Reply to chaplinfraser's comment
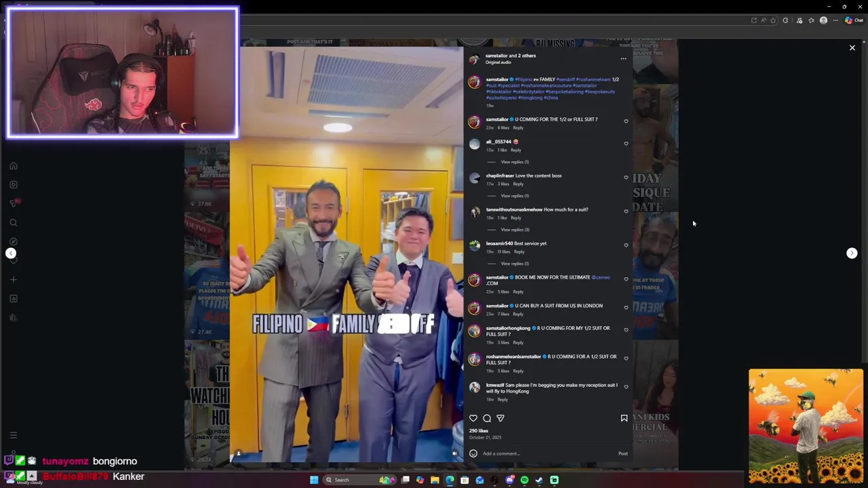The image size is (868, 488). [x=518, y=184]
